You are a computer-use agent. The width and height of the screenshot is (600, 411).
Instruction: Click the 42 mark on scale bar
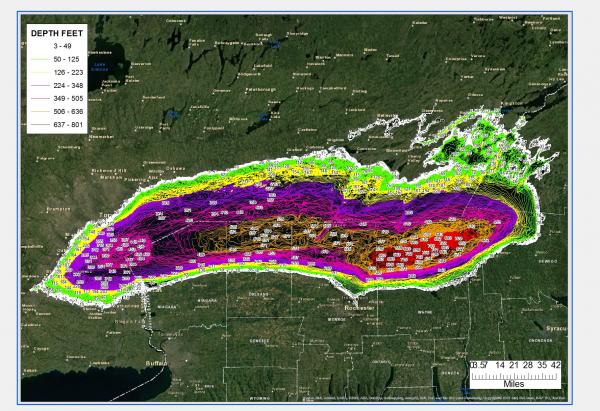click(556, 366)
